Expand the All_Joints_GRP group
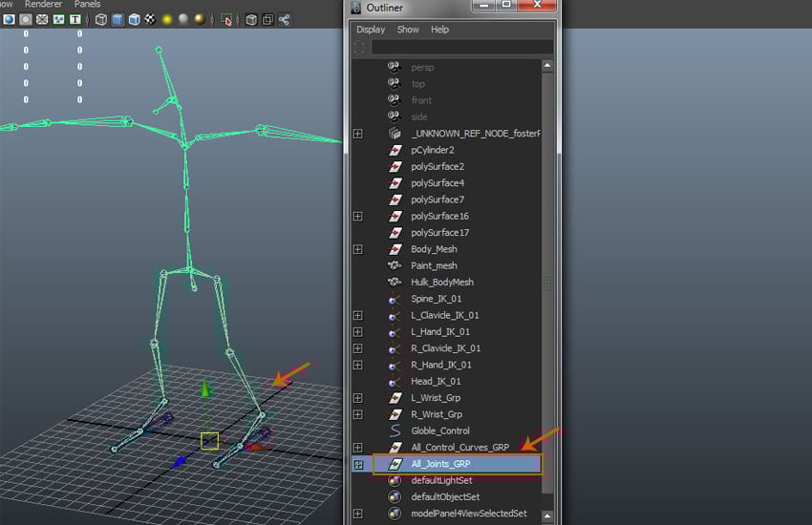This screenshot has height=525, width=812. [358, 464]
